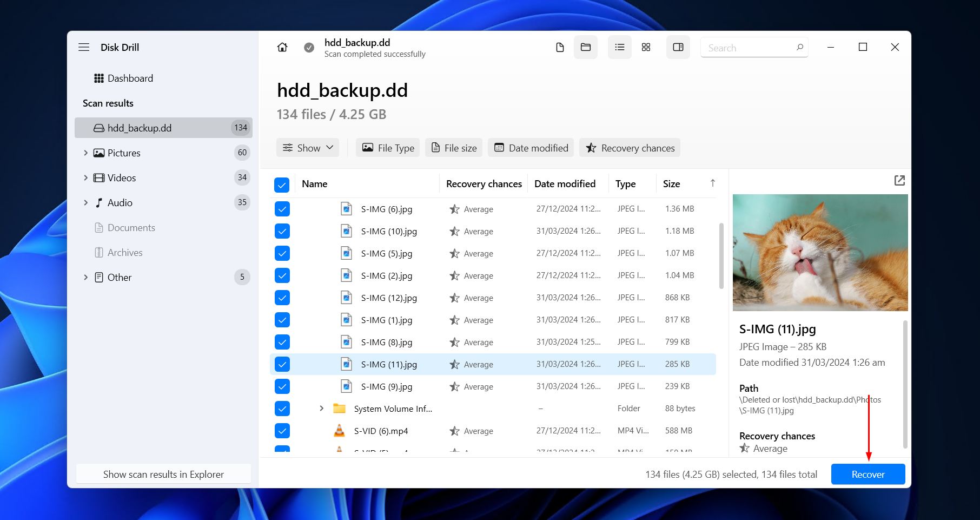Open the hamburger menu in Disk Drill sidebar
This screenshot has width=980, height=520.
point(84,47)
